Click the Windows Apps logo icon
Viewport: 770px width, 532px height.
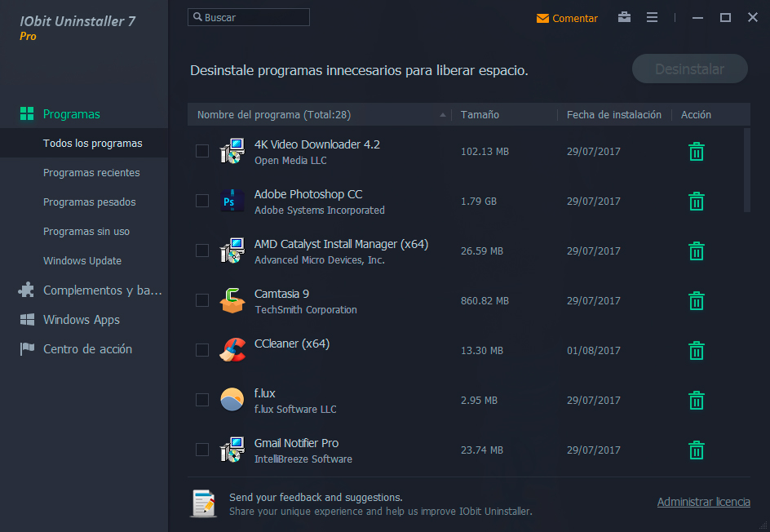[x=27, y=319]
